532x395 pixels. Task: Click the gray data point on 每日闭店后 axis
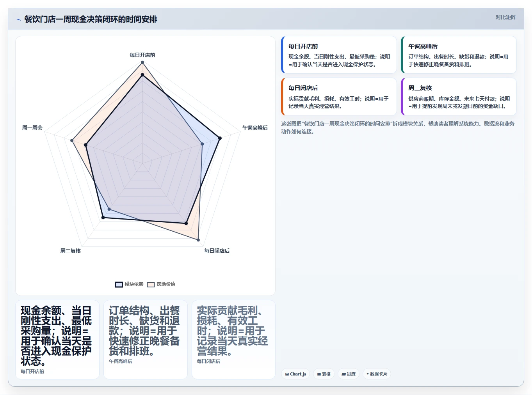(x=198, y=240)
